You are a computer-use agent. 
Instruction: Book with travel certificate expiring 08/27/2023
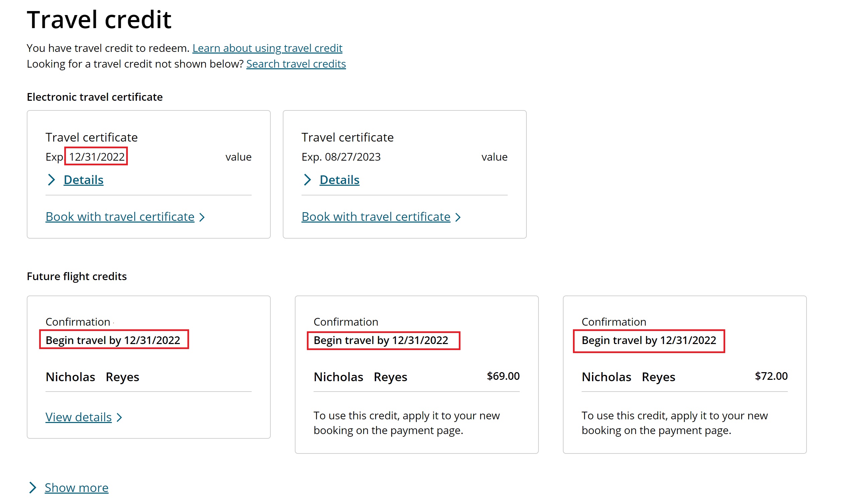click(375, 217)
